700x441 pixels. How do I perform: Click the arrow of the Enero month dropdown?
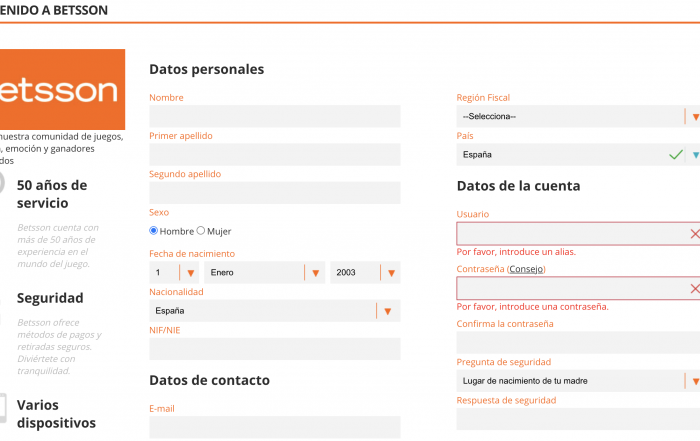[316, 273]
